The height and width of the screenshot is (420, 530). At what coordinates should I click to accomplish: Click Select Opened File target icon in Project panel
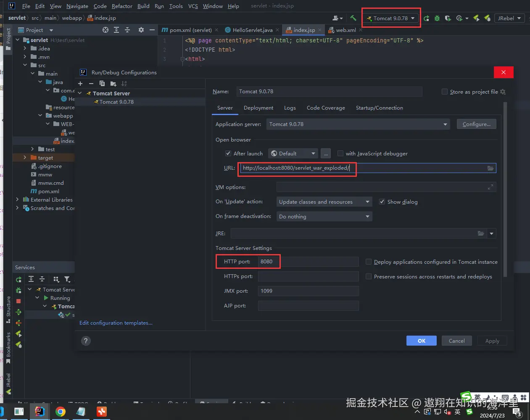105,30
